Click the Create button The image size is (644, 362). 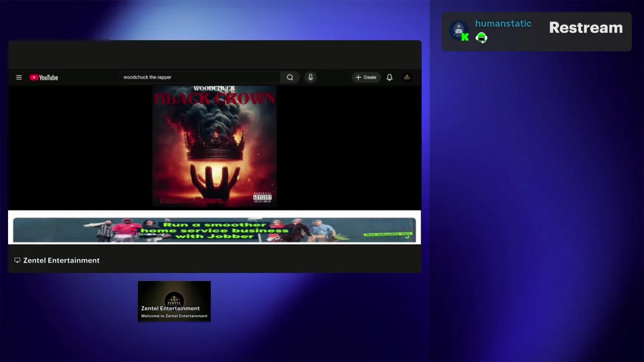(366, 77)
